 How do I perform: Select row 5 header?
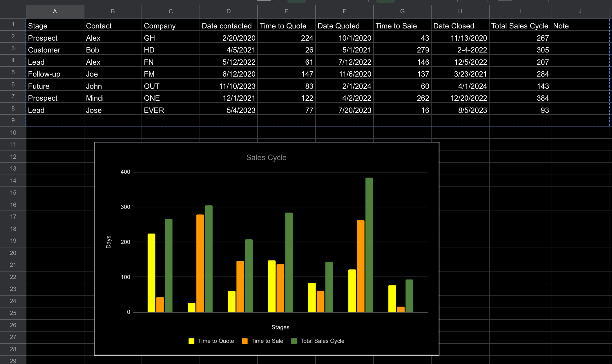pyautogui.click(x=13, y=72)
